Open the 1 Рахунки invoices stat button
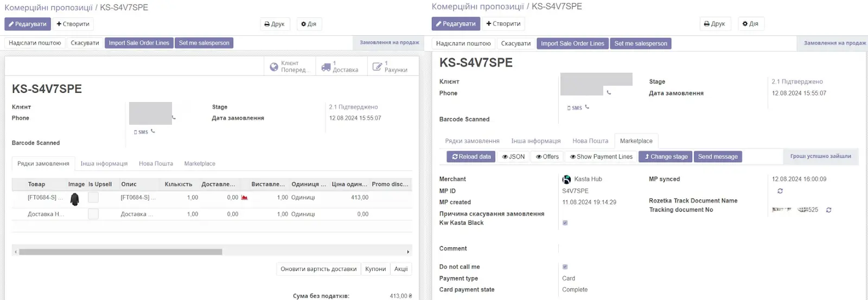This screenshot has height=300, width=868. point(392,66)
